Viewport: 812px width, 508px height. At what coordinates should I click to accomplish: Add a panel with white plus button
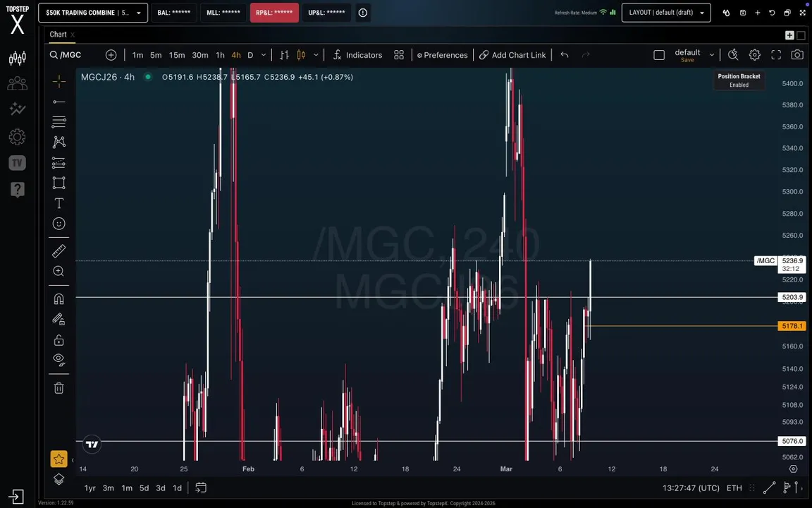789,35
